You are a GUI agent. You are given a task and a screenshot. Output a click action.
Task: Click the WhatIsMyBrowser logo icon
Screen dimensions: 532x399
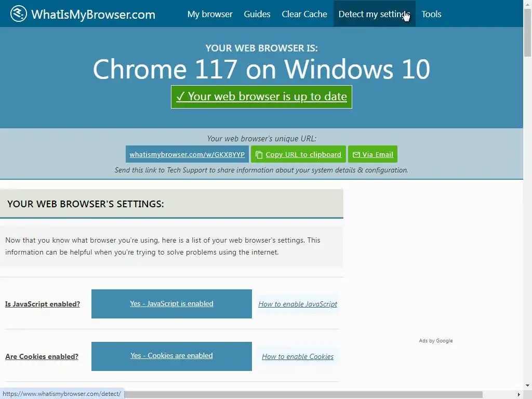[19, 14]
